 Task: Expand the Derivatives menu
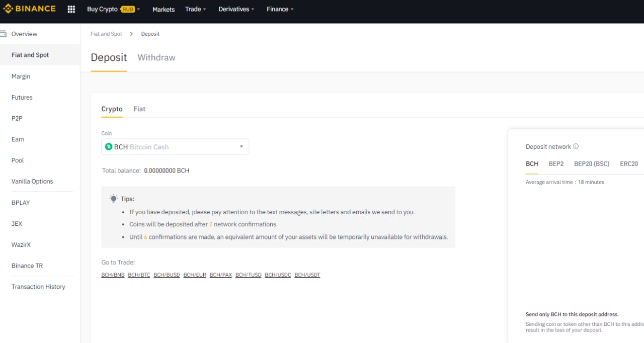pos(236,9)
